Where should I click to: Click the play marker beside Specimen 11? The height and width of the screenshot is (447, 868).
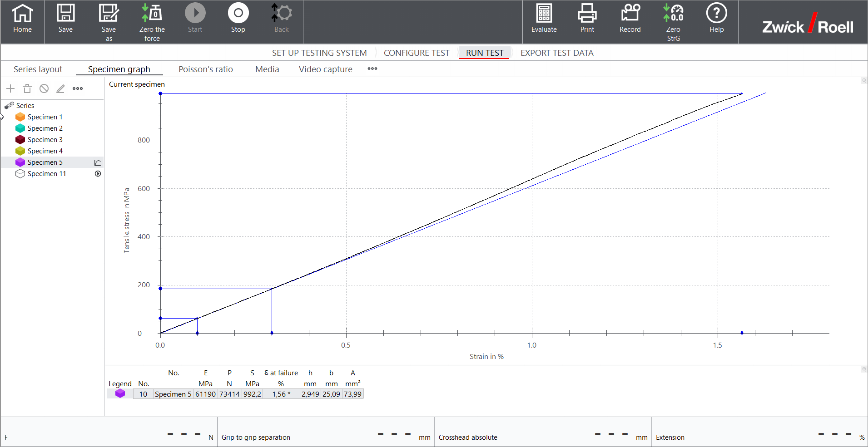98,174
